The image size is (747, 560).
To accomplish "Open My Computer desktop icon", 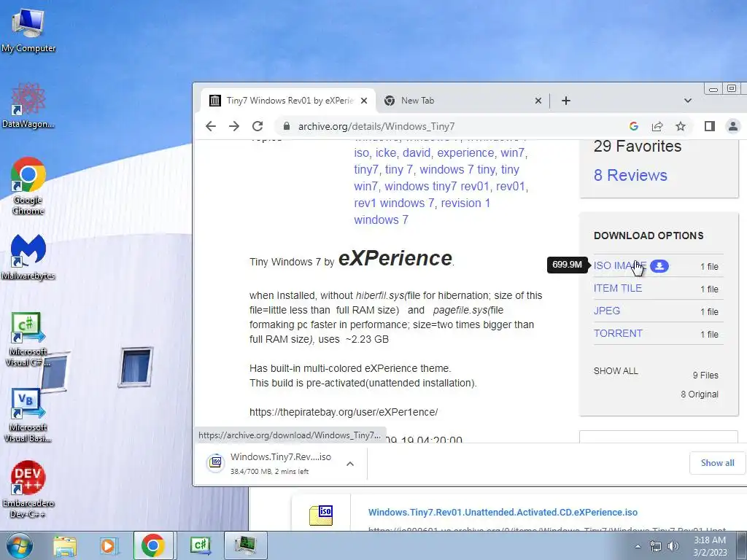I will [x=28, y=30].
